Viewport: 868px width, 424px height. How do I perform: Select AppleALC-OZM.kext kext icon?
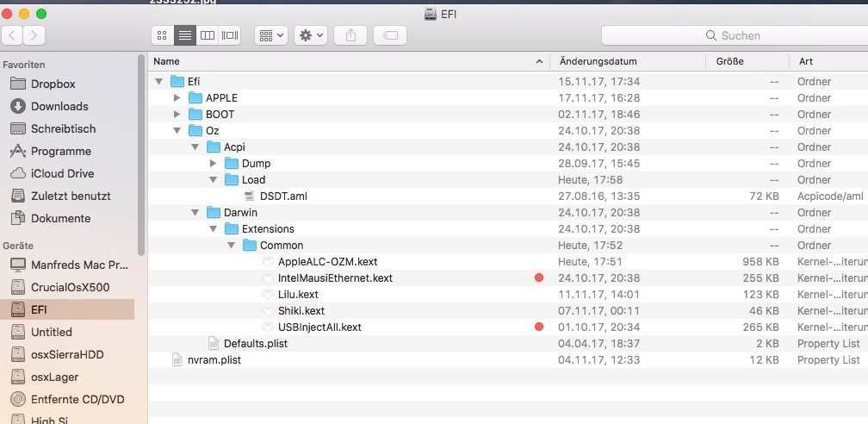[x=268, y=262]
